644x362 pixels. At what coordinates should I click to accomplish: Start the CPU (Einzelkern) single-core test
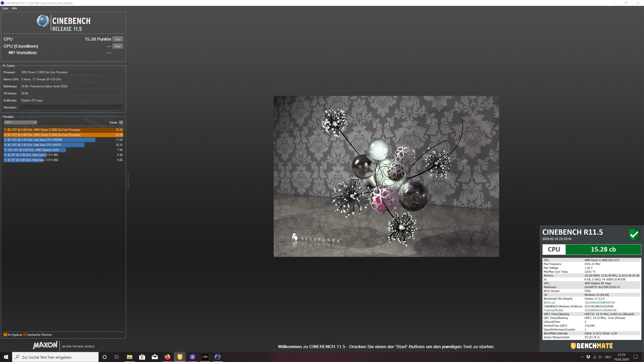click(x=118, y=46)
